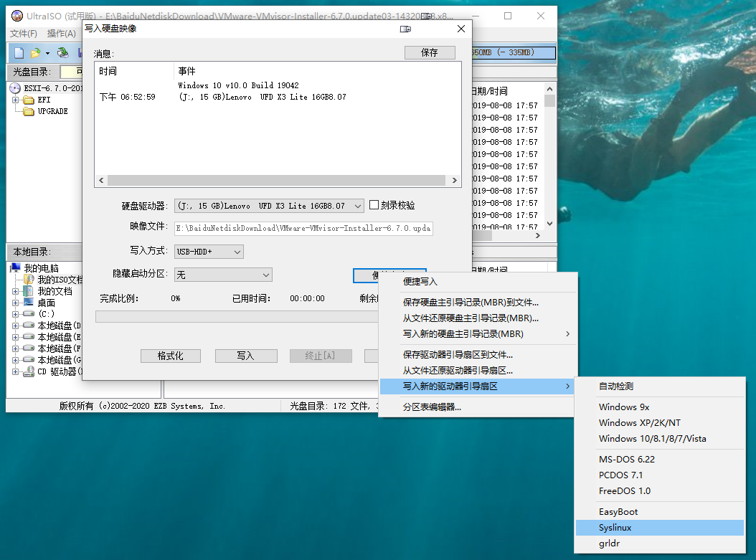756x560 pixels.
Task: Select grldr in the submenu
Action: pyautogui.click(x=660, y=544)
